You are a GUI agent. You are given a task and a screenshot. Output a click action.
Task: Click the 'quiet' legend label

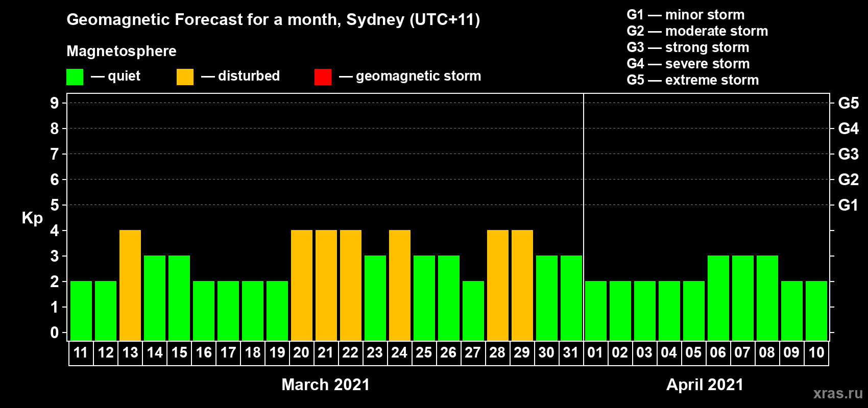pos(124,76)
